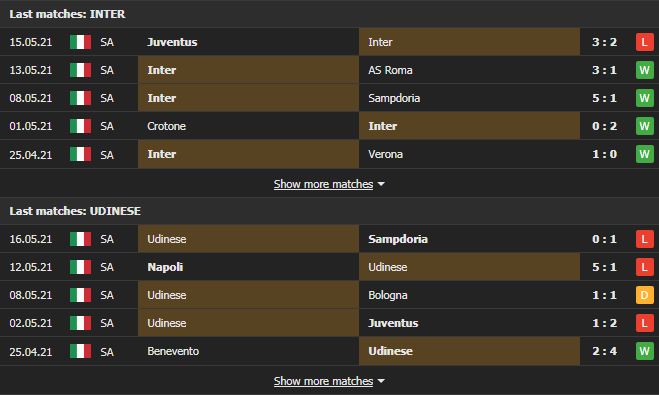Click the orange D badge for Udinese vs Bologna
659x395 pixels.
point(644,295)
